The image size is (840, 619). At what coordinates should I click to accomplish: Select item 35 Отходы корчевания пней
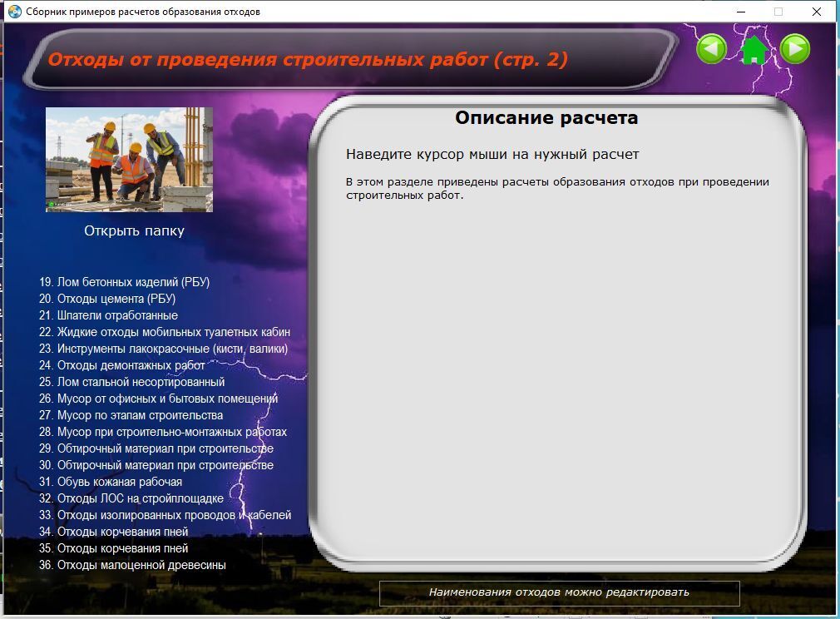114,547
